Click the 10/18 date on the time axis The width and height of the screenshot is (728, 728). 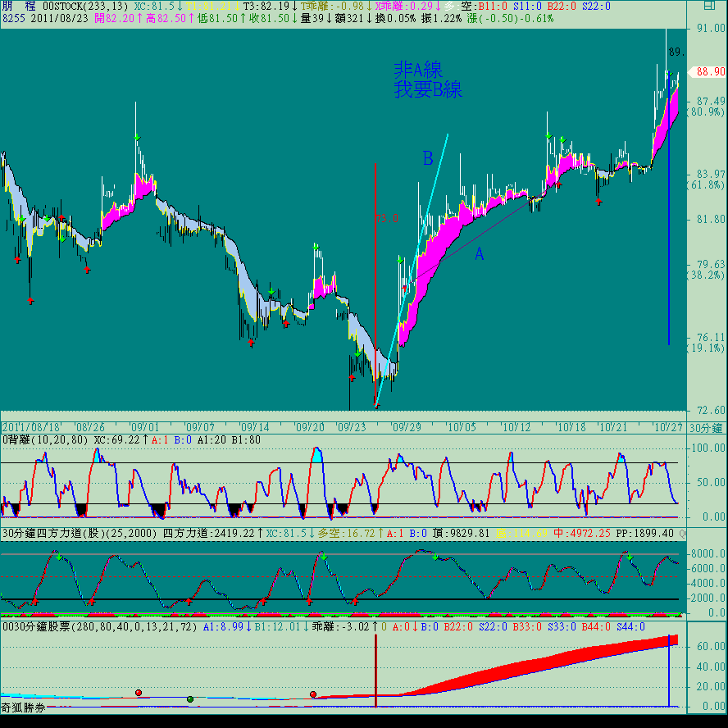tap(571, 427)
